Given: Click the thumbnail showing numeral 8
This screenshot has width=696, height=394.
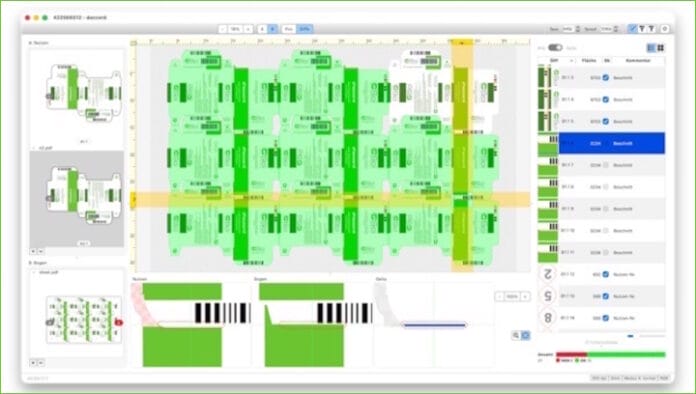Looking at the screenshot, I should click(x=548, y=318).
